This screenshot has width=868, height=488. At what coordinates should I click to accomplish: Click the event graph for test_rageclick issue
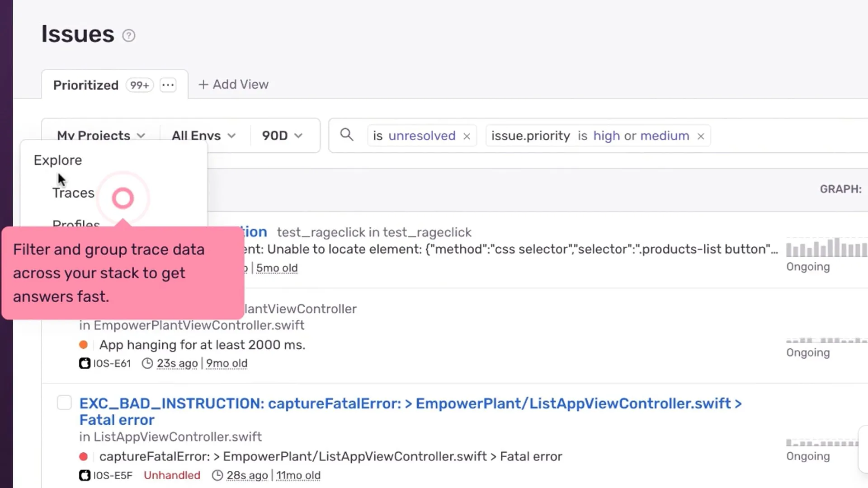pyautogui.click(x=826, y=248)
